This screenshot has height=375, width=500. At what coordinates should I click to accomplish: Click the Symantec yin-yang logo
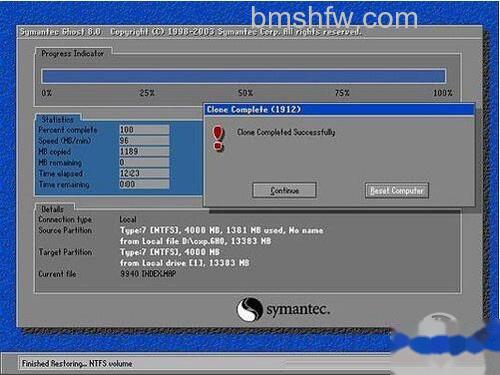click(x=250, y=309)
